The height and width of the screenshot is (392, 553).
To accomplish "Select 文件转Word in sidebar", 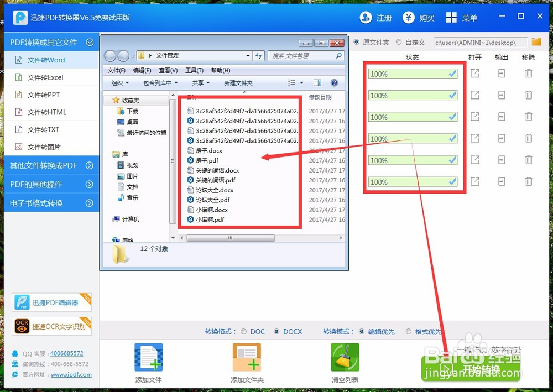I will click(x=51, y=60).
